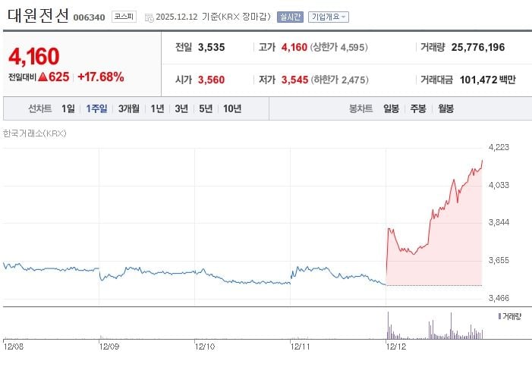Click the calendar icon beside the date
Image resolution: width=532 pixels, height=392 pixels.
tap(148, 17)
